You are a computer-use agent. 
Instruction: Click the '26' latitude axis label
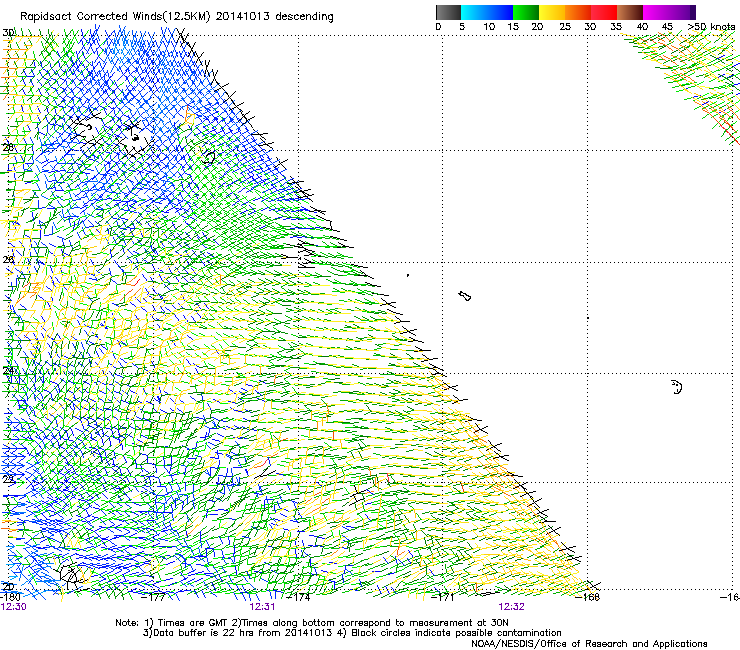(x=8, y=259)
